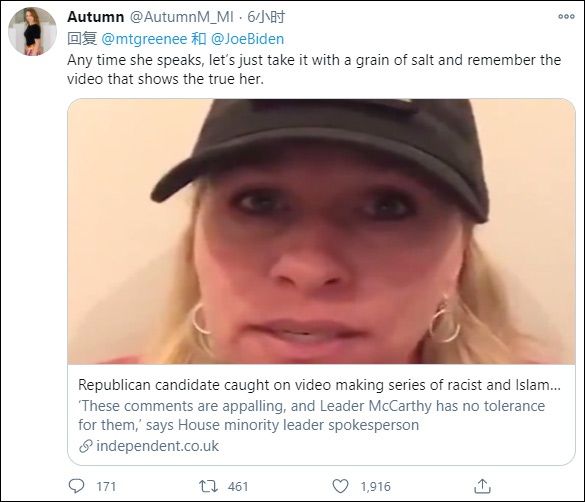
Task: Click the retweet arrows icon
Action: click(208, 486)
